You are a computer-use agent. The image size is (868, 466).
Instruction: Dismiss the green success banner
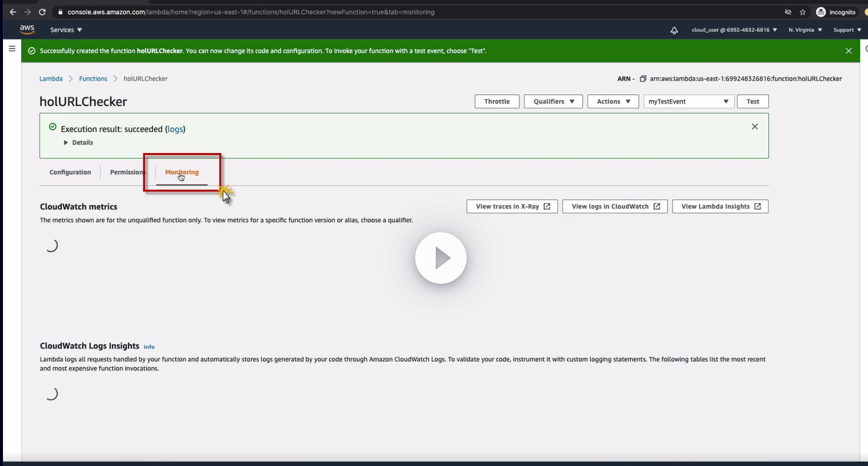pos(849,51)
